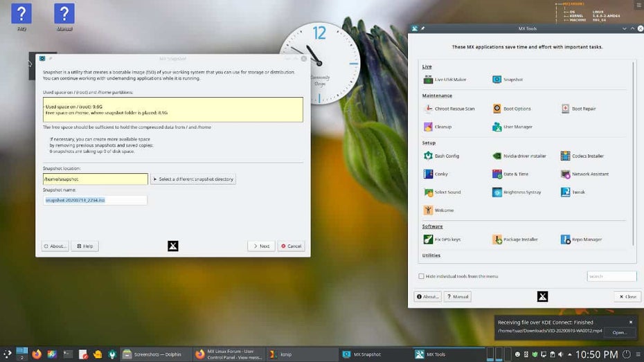This screenshot has width=644, height=362.
Task: Click the volume icon in system tray
Action: pyautogui.click(x=561, y=354)
